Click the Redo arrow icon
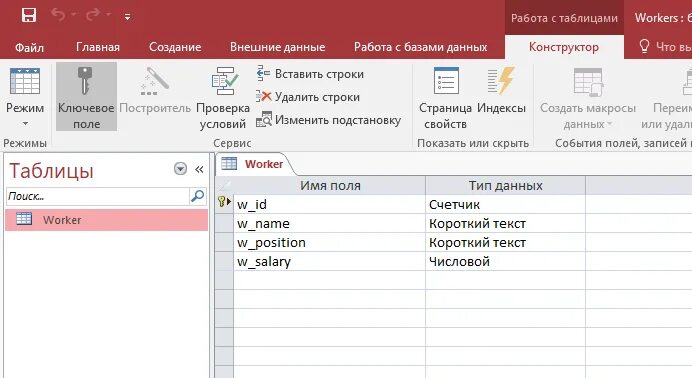The width and height of the screenshot is (692, 378). tap(93, 15)
